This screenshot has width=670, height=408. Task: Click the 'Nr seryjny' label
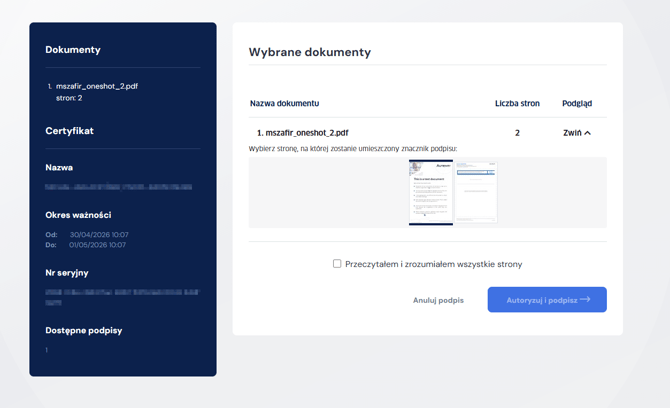click(67, 273)
